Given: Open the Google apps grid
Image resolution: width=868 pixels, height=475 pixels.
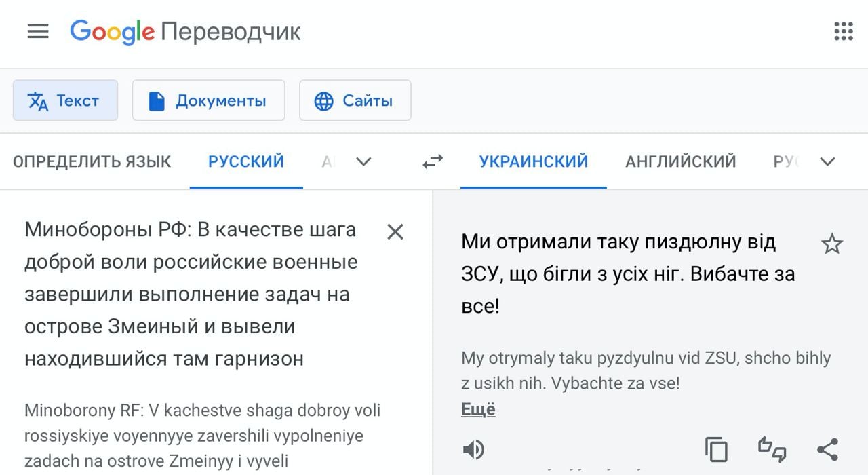Looking at the screenshot, I should (843, 31).
